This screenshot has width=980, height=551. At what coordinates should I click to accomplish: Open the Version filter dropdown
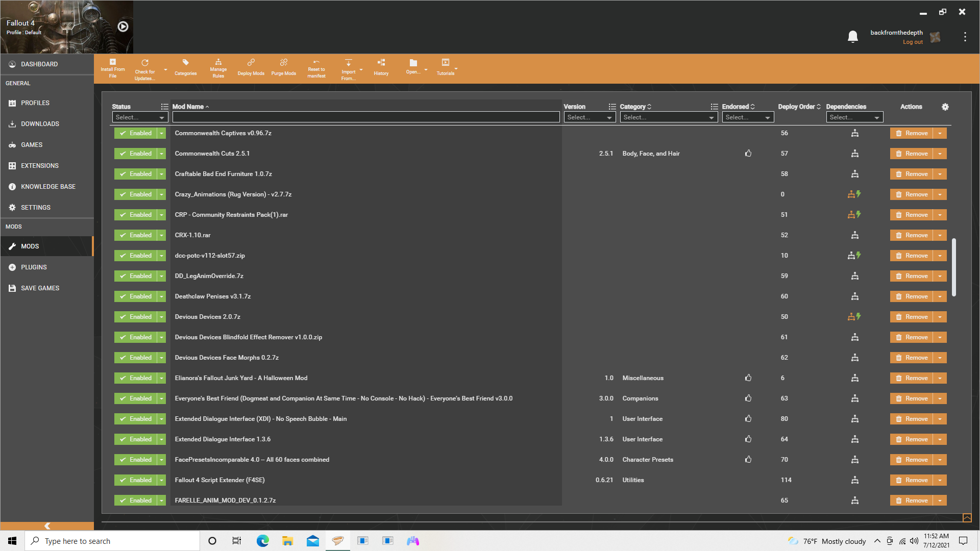click(590, 117)
